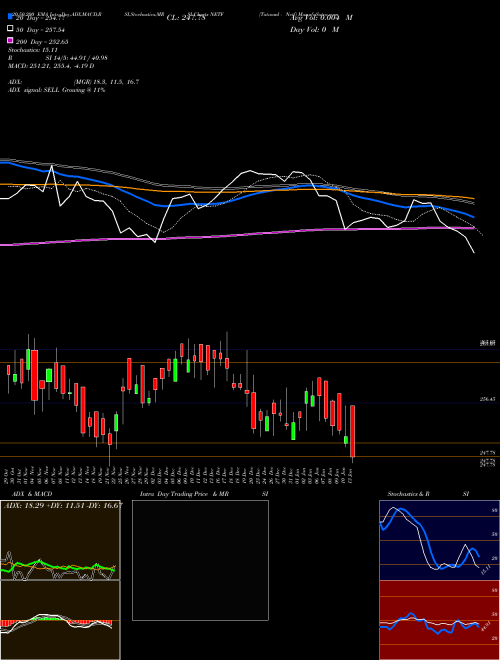Click the MACD histogram mini chart
The height and width of the screenshot is (660, 500).
[x=60, y=620]
